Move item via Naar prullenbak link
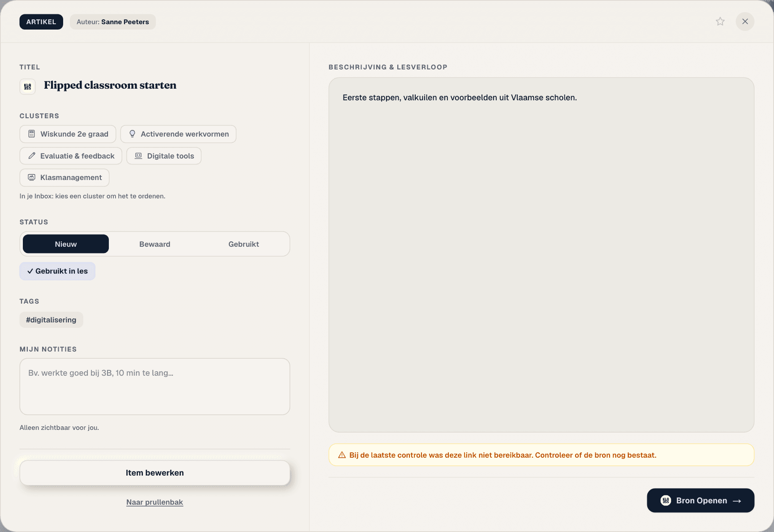The width and height of the screenshot is (774, 532). click(155, 502)
